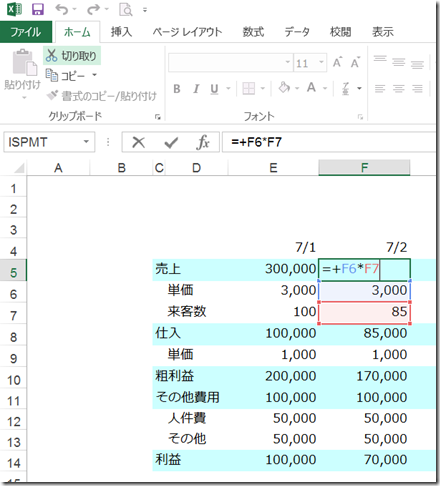Confirm the formula with the checkmark icon

tap(171, 143)
